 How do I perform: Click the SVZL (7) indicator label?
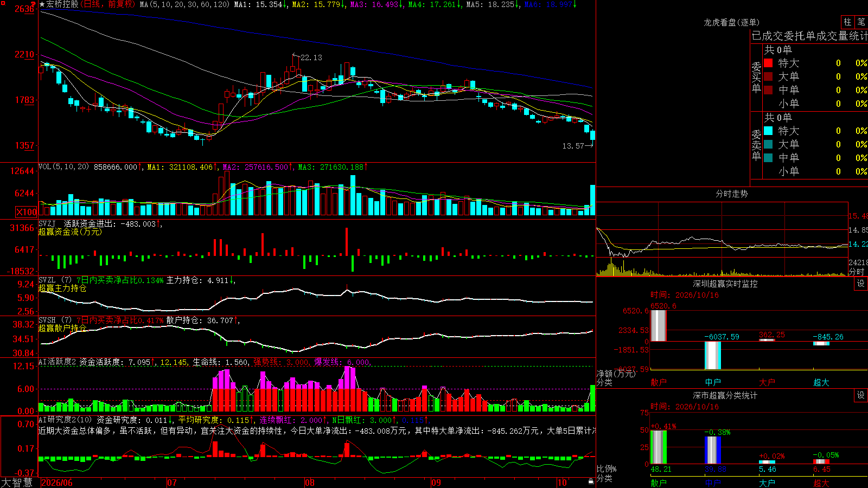point(55,280)
